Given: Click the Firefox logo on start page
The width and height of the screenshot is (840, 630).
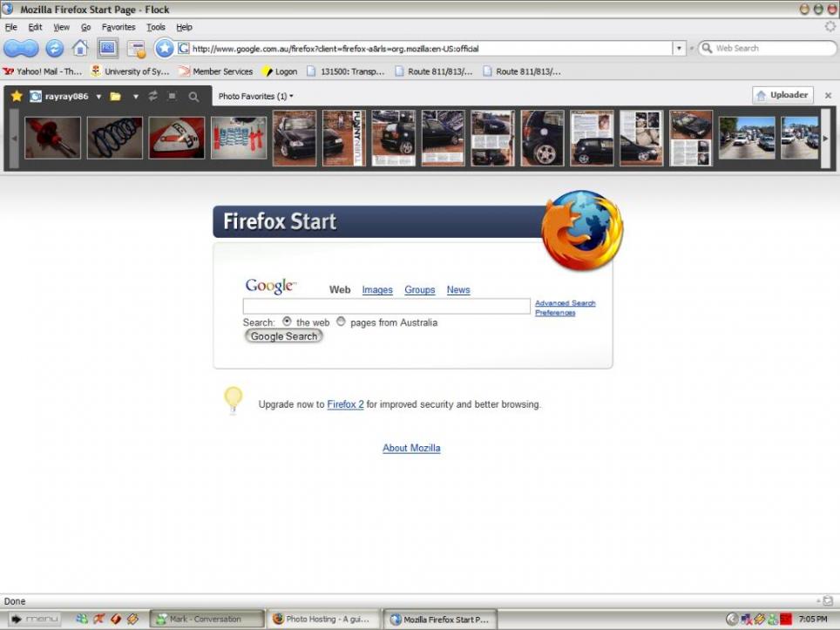Looking at the screenshot, I should point(582,230).
